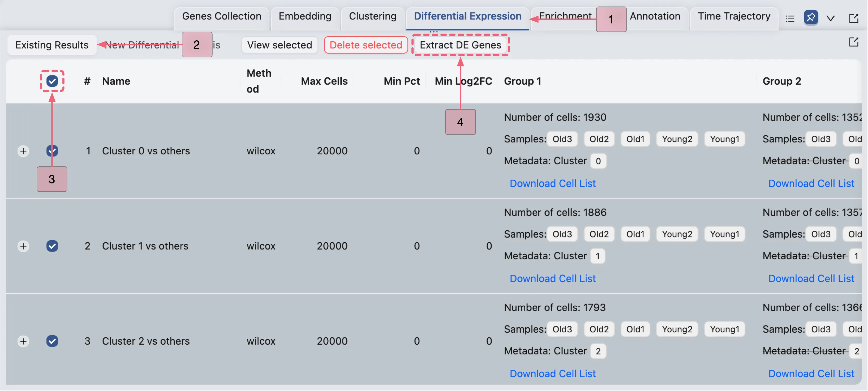Switch to the Clustering tab

point(372,16)
